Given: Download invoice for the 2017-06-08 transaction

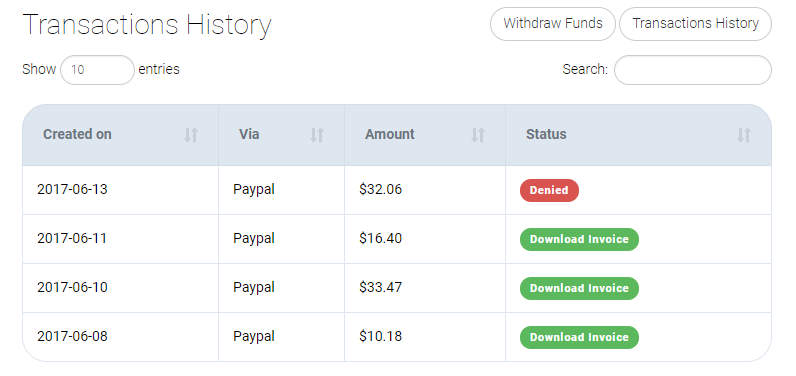Looking at the screenshot, I should (579, 337).
